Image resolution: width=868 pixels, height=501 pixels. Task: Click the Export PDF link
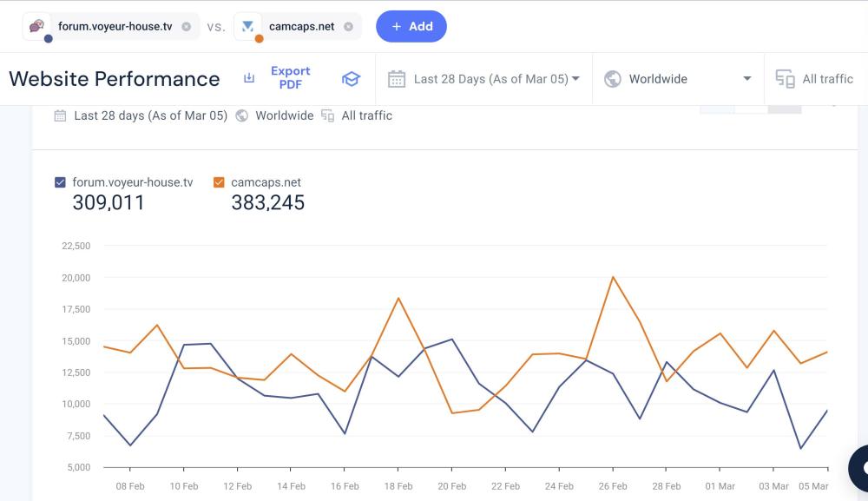point(290,78)
